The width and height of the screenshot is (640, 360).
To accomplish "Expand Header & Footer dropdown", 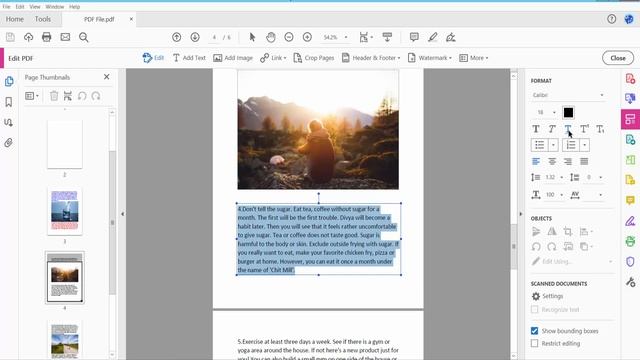I will pos(399,58).
